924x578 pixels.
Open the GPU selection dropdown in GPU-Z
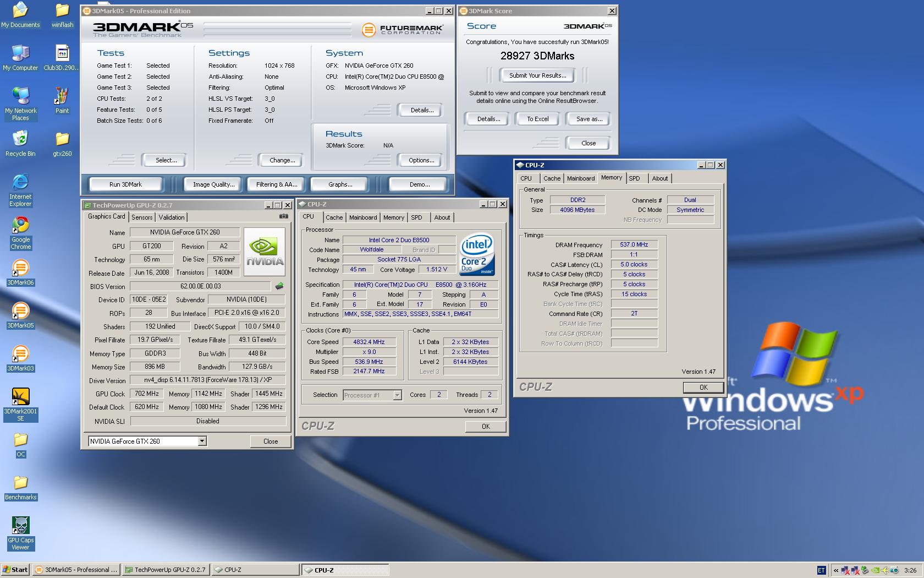202,441
